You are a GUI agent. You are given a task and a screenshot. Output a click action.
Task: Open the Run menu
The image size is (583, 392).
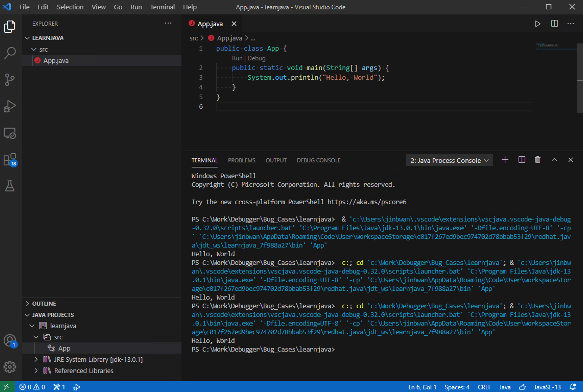point(136,7)
